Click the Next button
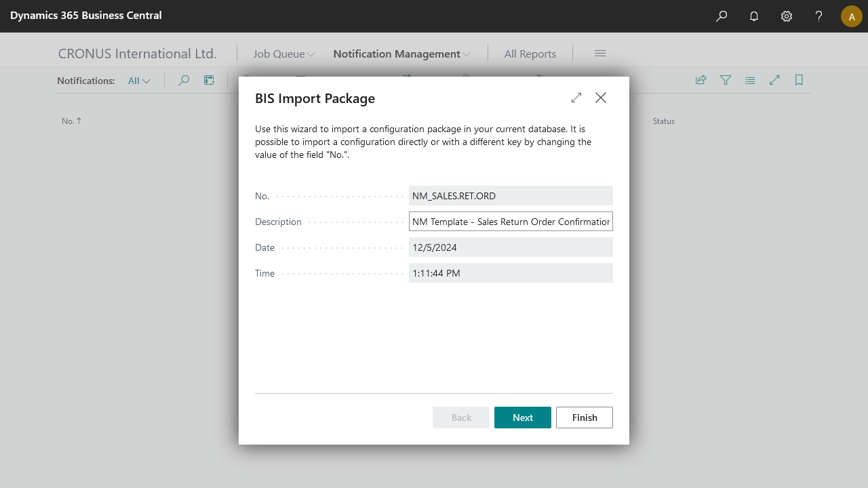This screenshot has height=488, width=868. [522, 418]
